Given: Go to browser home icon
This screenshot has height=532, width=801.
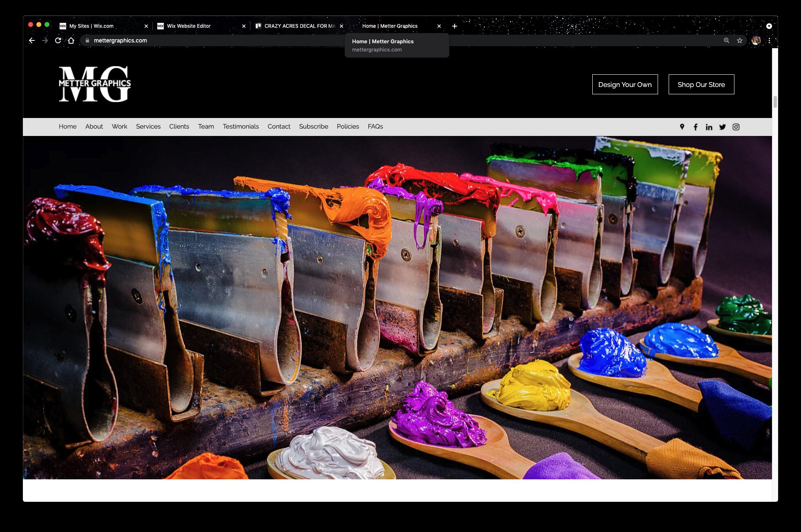Looking at the screenshot, I should point(71,40).
